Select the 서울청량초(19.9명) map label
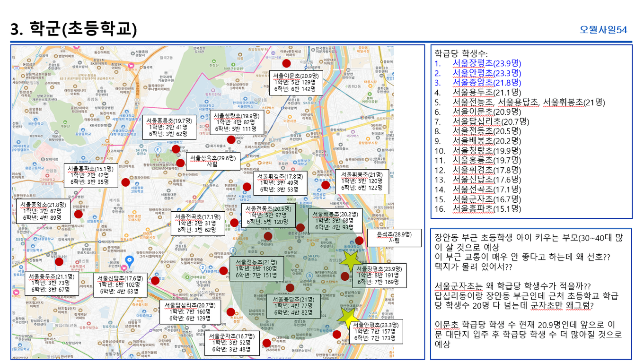The image size is (644, 362). [236, 122]
